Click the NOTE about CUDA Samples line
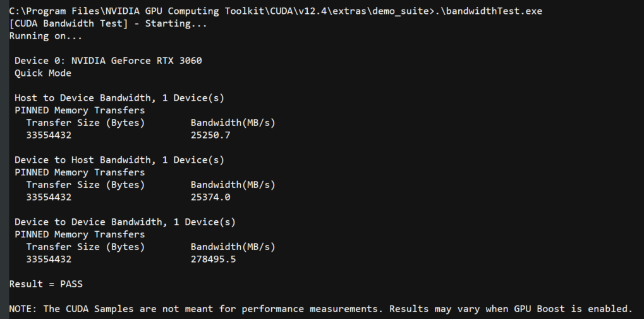 [321, 309]
